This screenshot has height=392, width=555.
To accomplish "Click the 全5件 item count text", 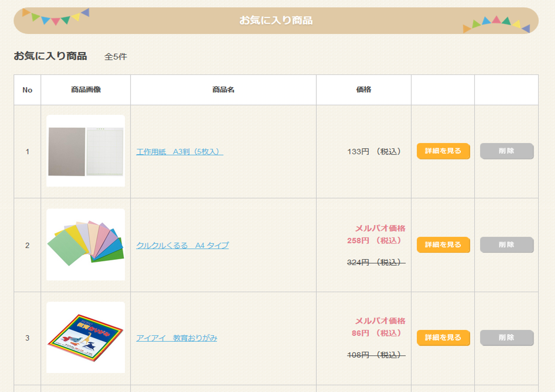I will 115,57.
